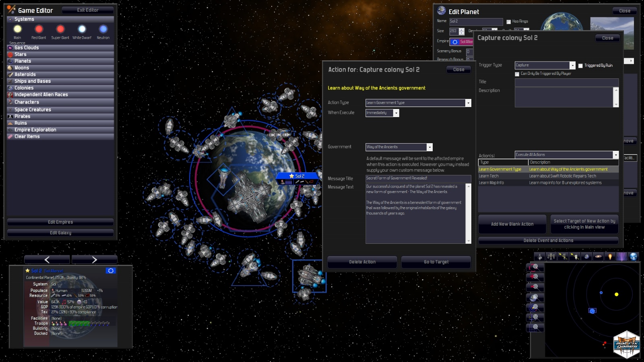Select the White Dwarf star icon

click(x=82, y=29)
